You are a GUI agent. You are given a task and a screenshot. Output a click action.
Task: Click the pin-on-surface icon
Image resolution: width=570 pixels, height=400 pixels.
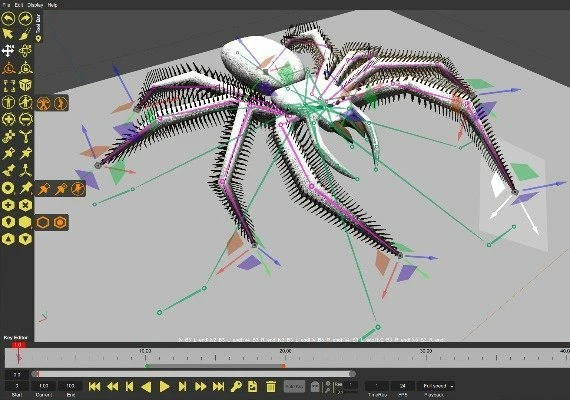[x=8, y=171]
